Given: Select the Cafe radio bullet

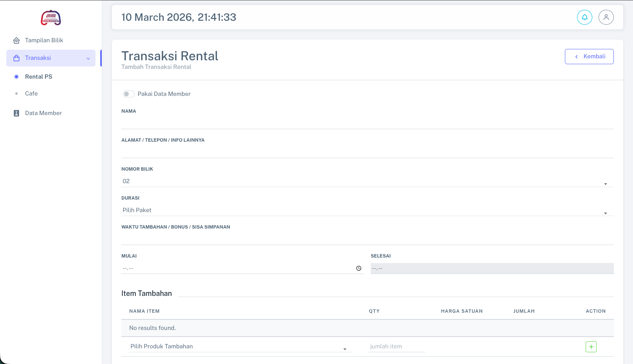Looking at the screenshot, I should (x=16, y=94).
